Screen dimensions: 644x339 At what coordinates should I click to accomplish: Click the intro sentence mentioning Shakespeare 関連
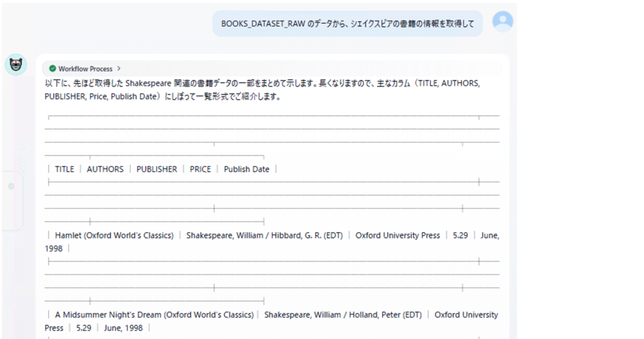coord(262,91)
